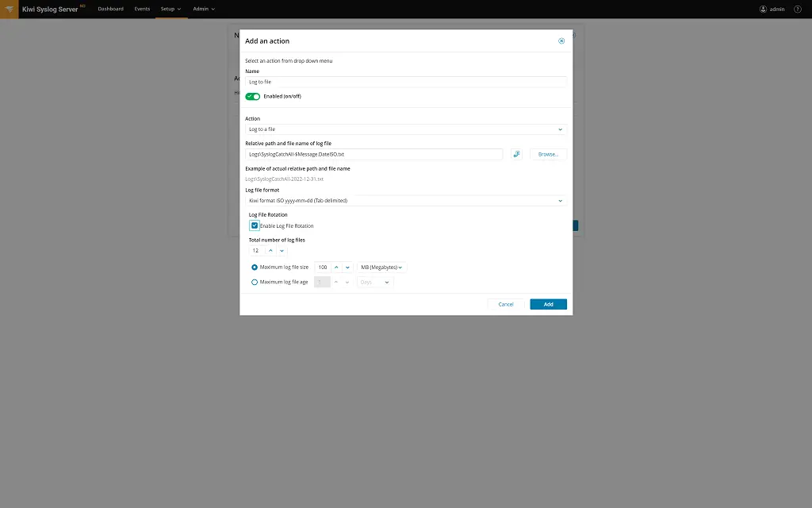Image resolution: width=812 pixels, height=508 pixels.
Task: Open the Setup menu
Action: click(171, 9)
